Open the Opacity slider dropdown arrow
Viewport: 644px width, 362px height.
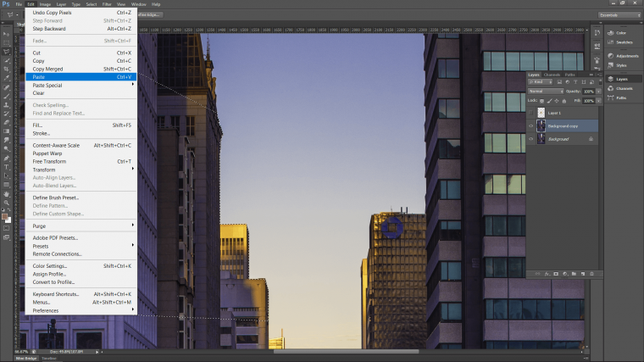599,92
